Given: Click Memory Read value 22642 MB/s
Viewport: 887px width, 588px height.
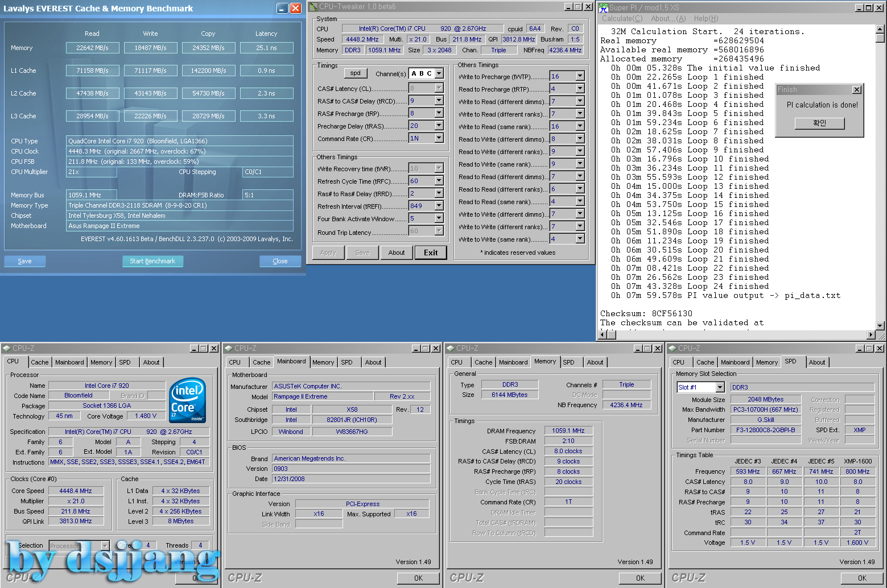Looking at the screenshot, I should pyautogui.click(x=92, y=48).
